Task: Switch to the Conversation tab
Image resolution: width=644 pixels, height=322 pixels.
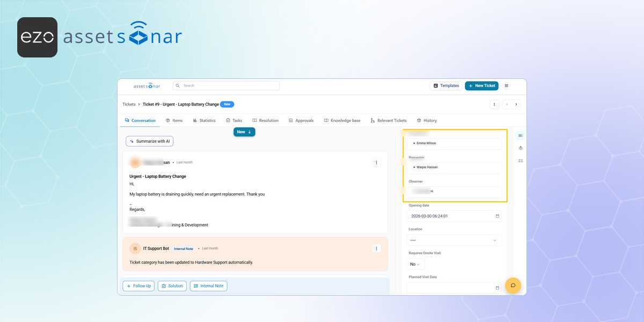Action: pyautogui.click(x=140, y=121)
